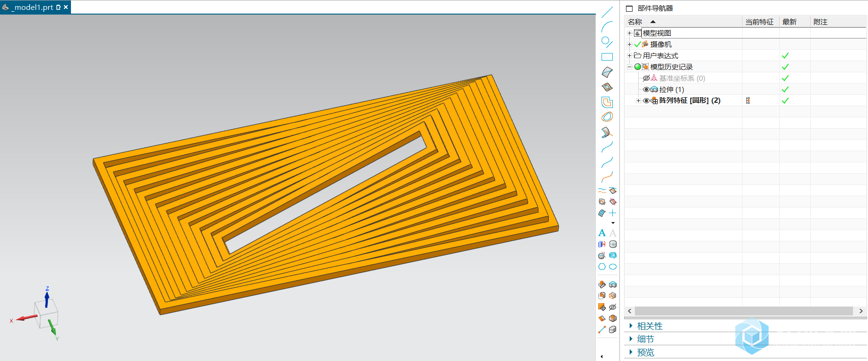The width and height of the screenshot is (868, 361).
Task: Click the orange and blue wave curve icon
Action: [602, 191]
